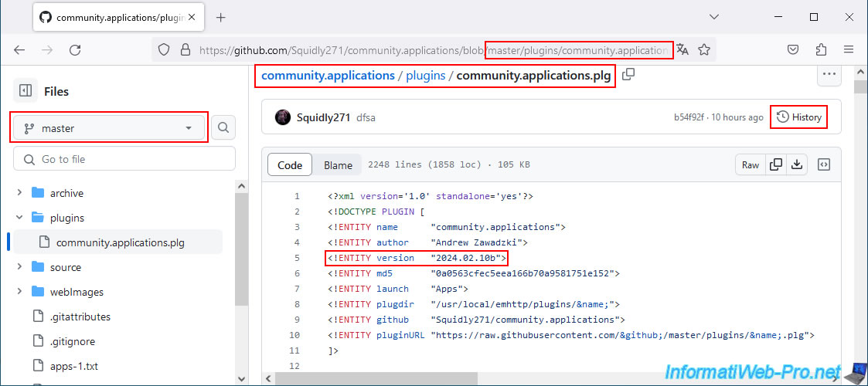Expand the archive folder
This screenshot has height=386, width=868.
coord(20,193)
